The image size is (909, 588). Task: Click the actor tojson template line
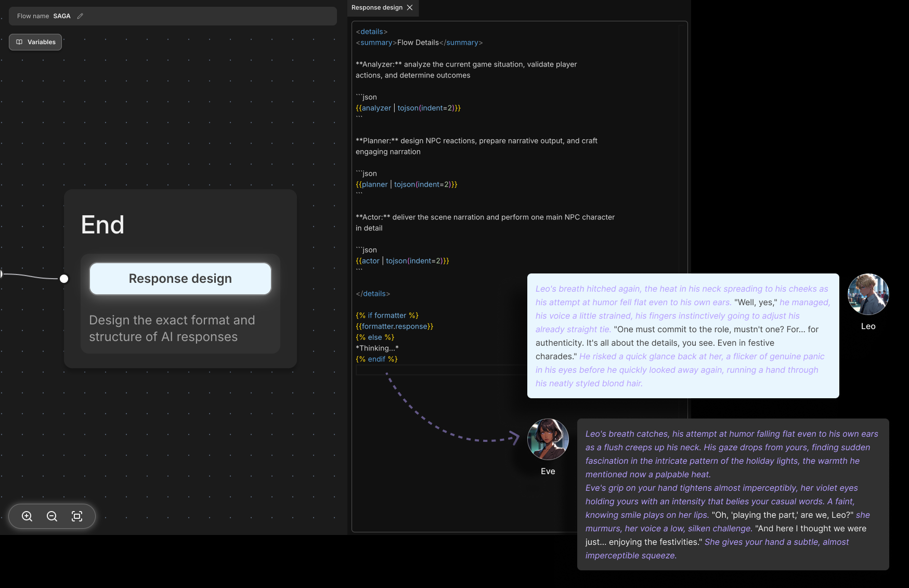pos(402,261)
